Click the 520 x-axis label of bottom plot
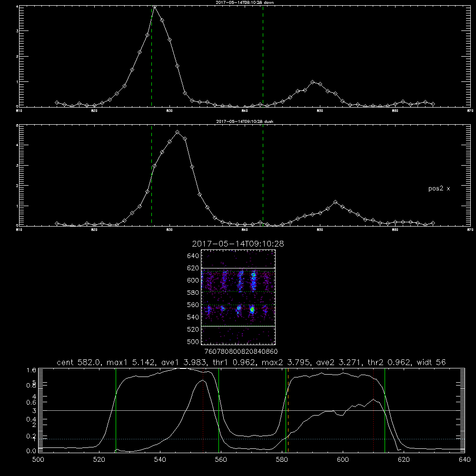This screenshot has width=476, height=476. point(99,460)
